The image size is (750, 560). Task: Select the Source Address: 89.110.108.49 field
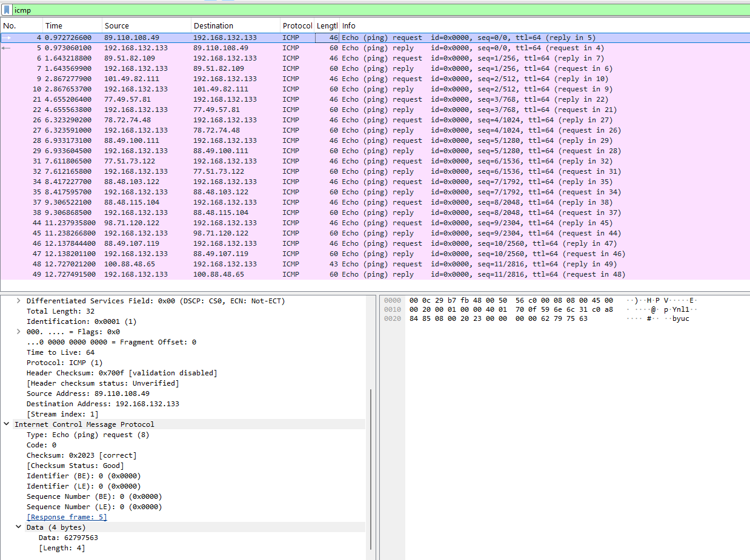(x=88, y=394)
